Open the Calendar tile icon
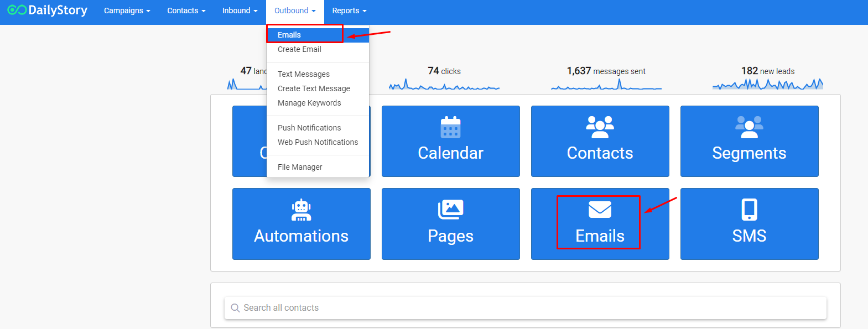Image resolution: width=868 pixels, height=329 pixels. point(450,127)
